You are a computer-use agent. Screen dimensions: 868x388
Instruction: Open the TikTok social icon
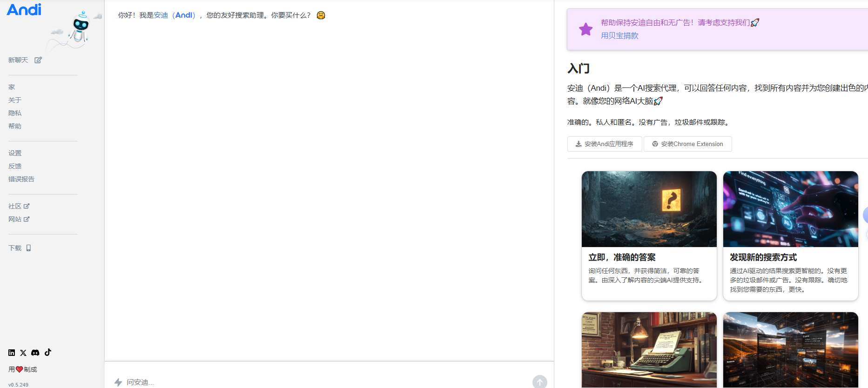pyautogui.click(x=48, y=352)
